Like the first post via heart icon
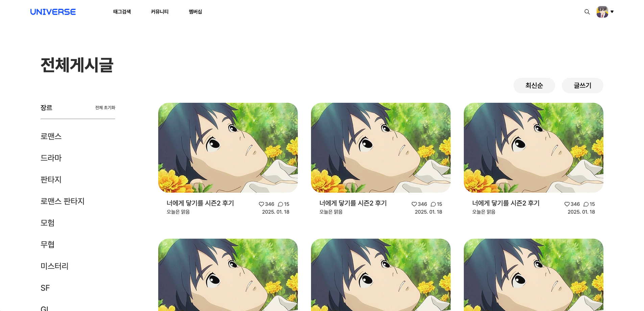644x311 pixels. point(261,204)
